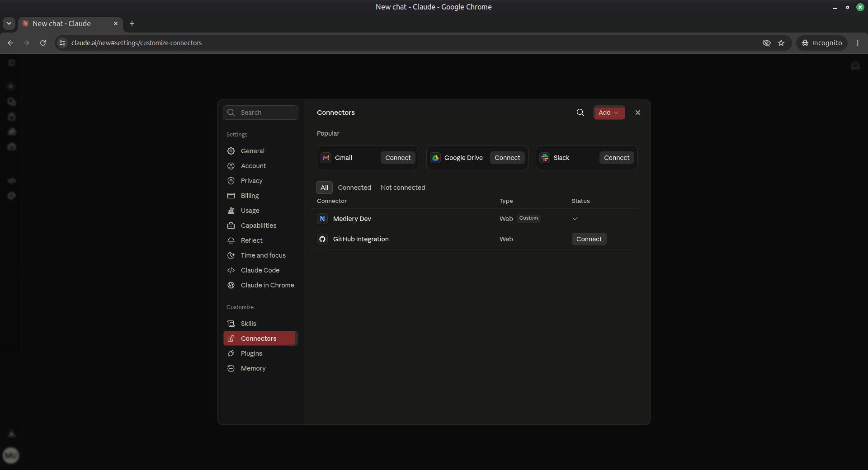Click the Mediery Dev connector icon
Image resolution: width=868 pixels, height=470 pixels.
tap(322, 219)
